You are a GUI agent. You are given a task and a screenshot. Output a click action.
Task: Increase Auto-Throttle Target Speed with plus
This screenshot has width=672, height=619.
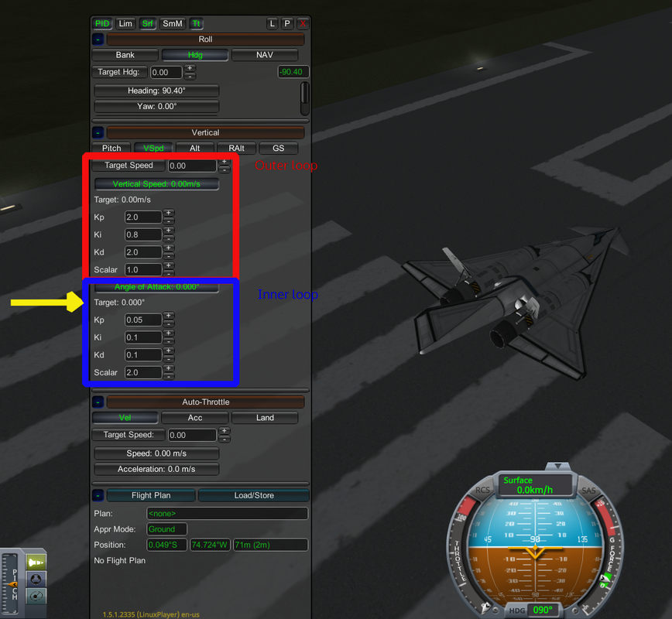(225, 431)
